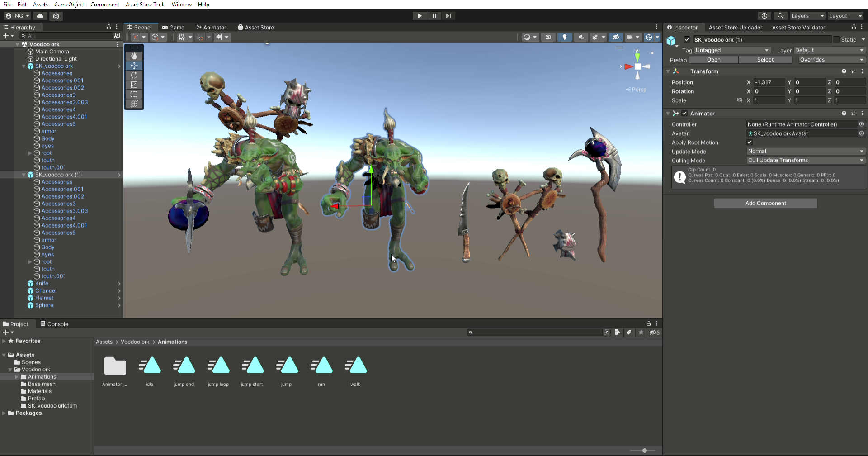The image size is (868, 456).
Task: Open the Layer Default dropdown
Action: point(829,50)
